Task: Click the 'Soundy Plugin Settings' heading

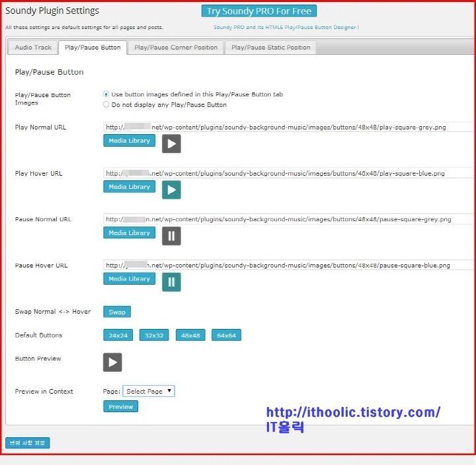Action: (52, 11)
